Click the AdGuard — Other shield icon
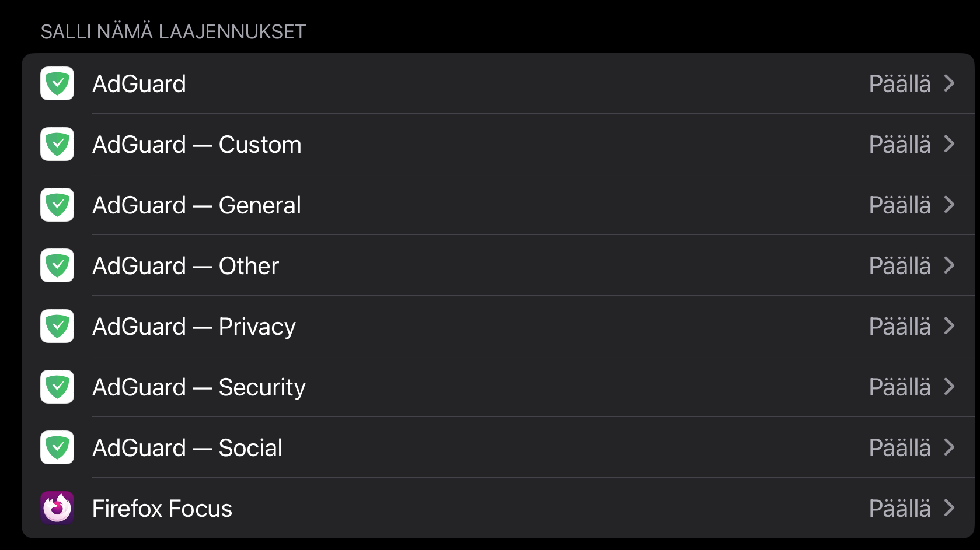 pyautogui.click(x=57, y=265)
